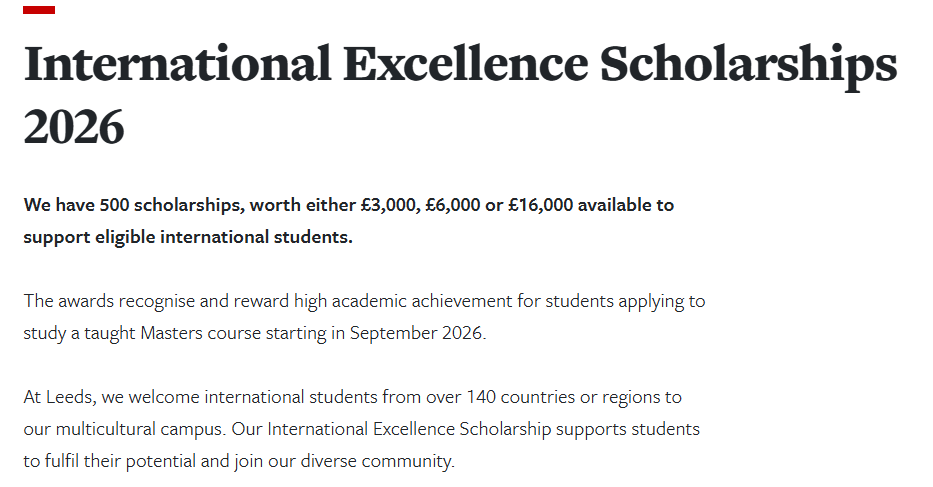Click "At Leeds" in the last paragraph
Viewport: 933px width, 487px height.
point(59,397)
